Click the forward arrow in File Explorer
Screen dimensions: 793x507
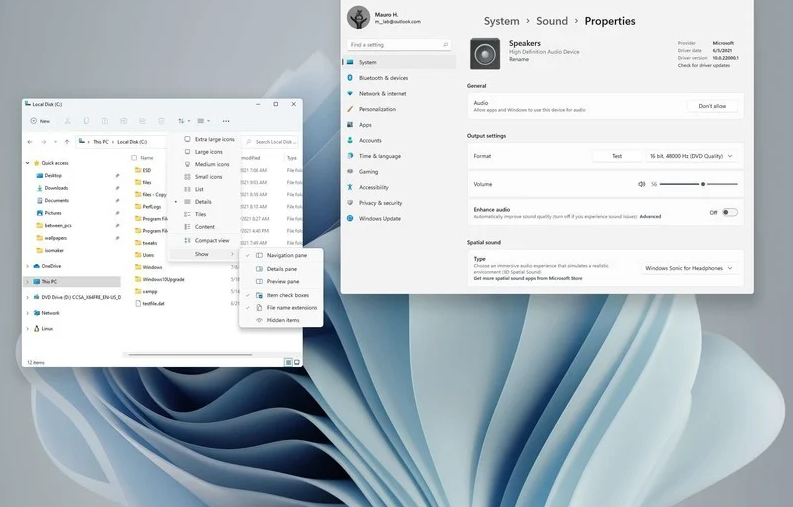[x=43, y=142]
